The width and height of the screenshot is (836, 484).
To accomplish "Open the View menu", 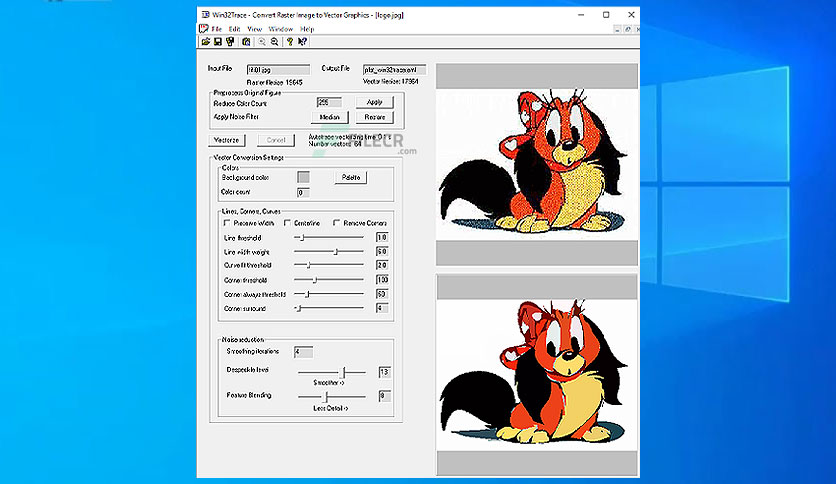I will point(255,29).
